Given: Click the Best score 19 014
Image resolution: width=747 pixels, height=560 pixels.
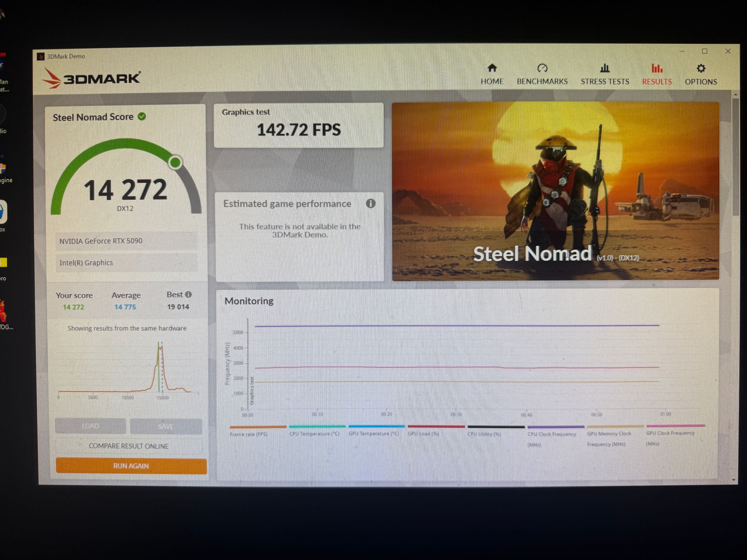Looking at the screenshot, I should pos(178,307).
